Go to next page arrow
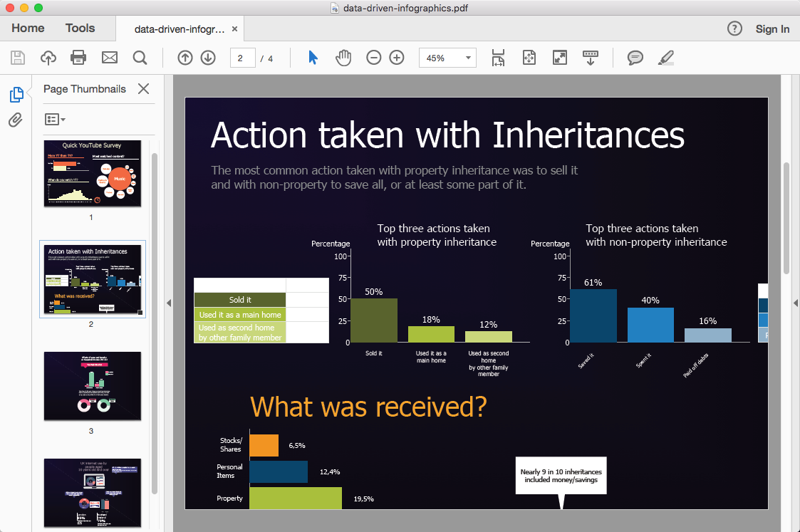This screenshot has width=800, height=532. click(x=208, y=58)
